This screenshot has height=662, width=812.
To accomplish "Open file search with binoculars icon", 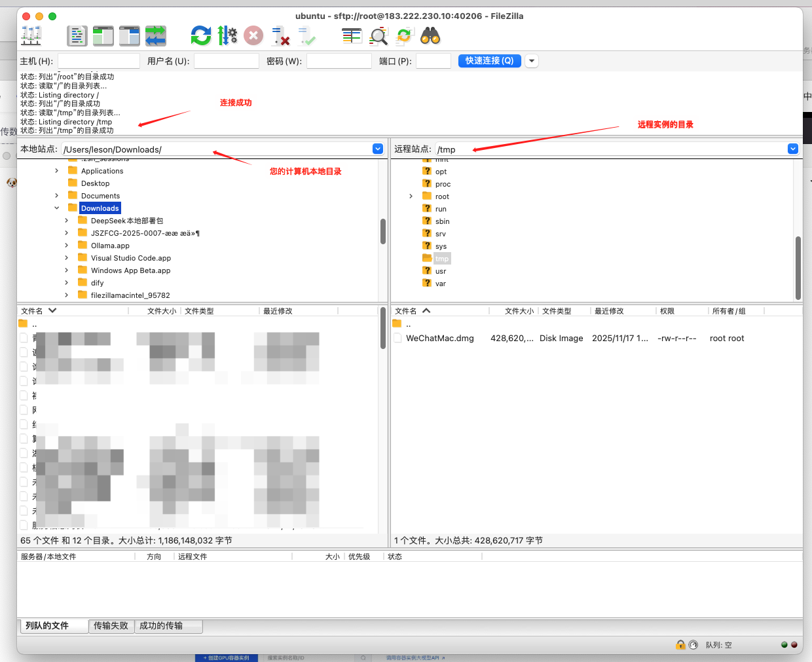I will tap(430, 36).
